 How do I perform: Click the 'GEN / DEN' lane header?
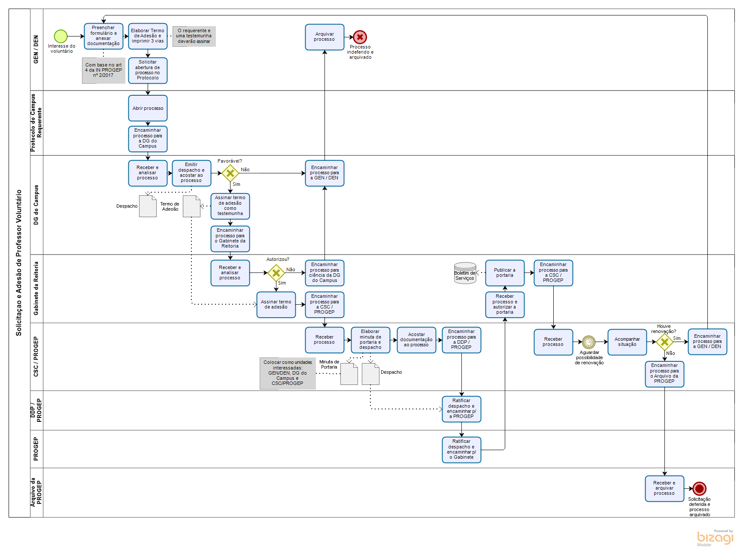point(36,49)
